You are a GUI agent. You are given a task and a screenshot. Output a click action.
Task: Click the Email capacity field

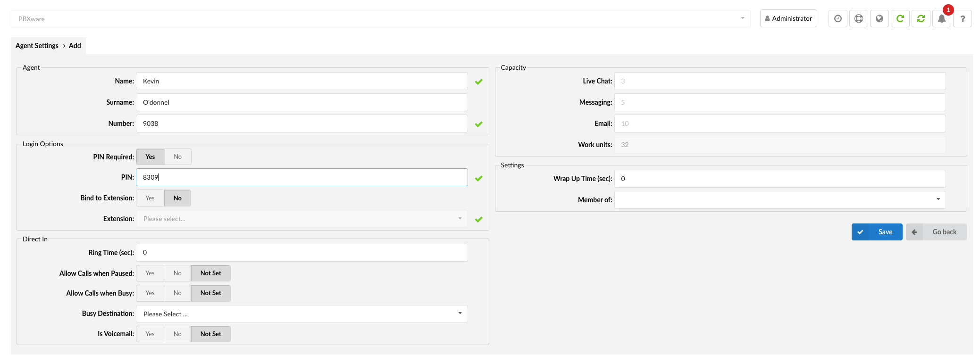pos(780,124)
